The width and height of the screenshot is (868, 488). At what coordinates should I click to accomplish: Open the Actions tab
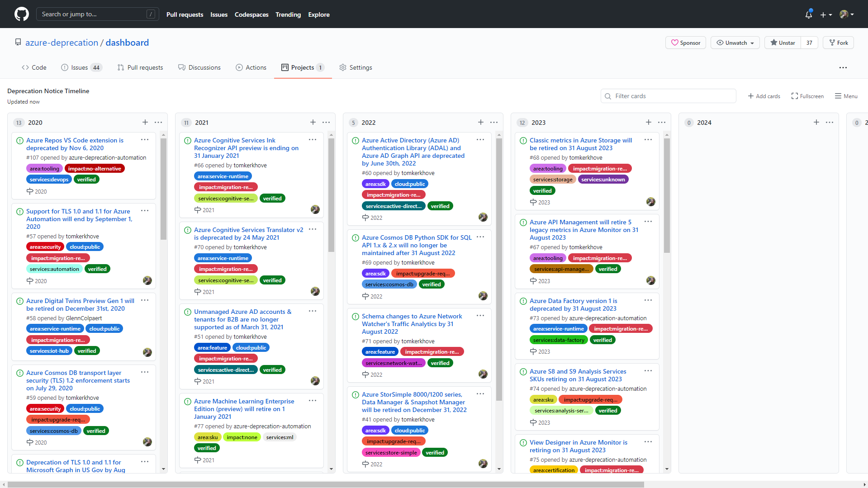point(251,67)
